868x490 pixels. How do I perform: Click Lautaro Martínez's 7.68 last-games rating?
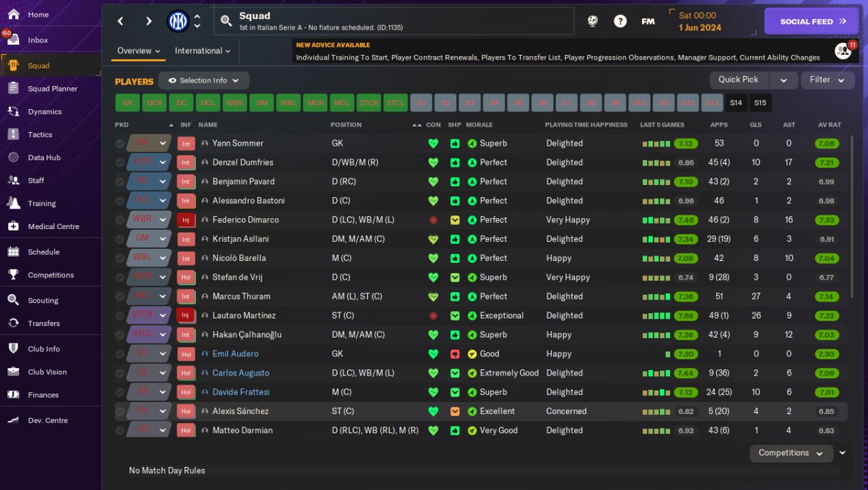[686, 316]
